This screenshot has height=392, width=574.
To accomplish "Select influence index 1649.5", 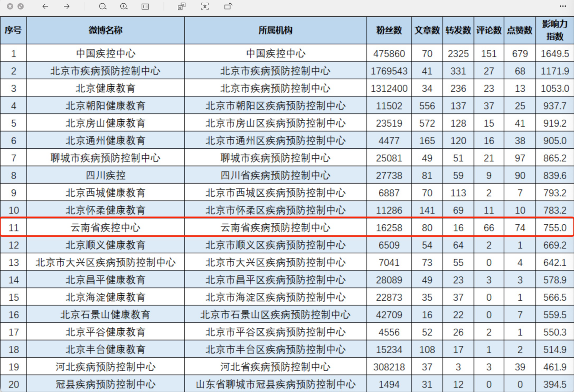I will (555, 53).
